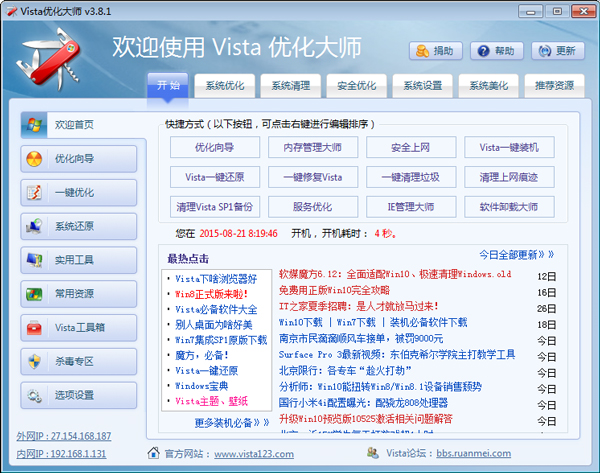Click the 更新 refresh icon
Image resolution: width=600 pixels, height=473 pixels.
pos(545,51)
